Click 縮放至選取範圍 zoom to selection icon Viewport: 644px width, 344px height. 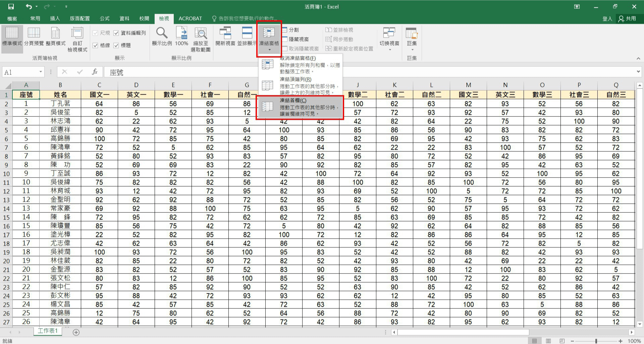[201, 36]
